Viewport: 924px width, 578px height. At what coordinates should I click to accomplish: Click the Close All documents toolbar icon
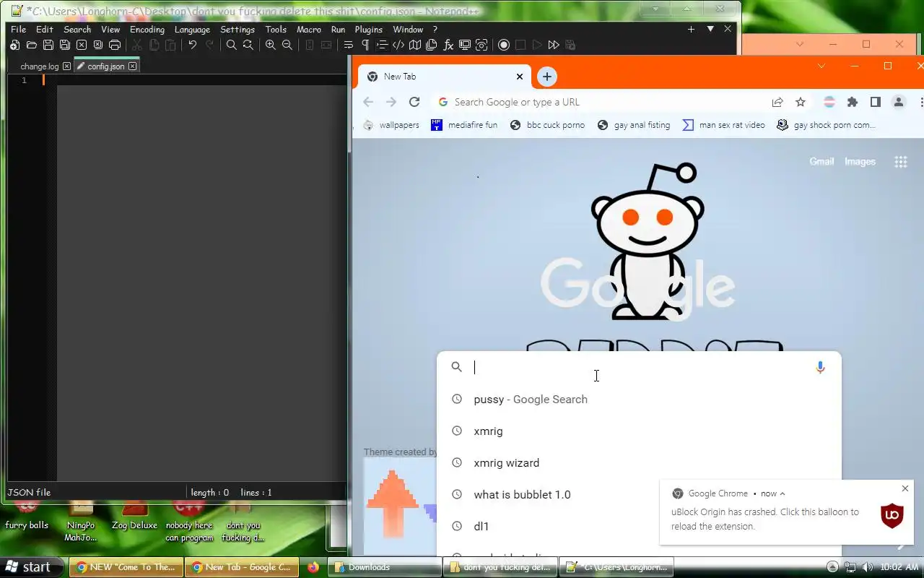[x=97, y=45]
